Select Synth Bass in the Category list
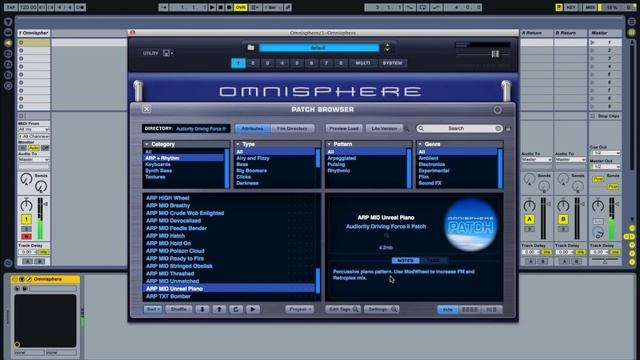 [158, 171]
